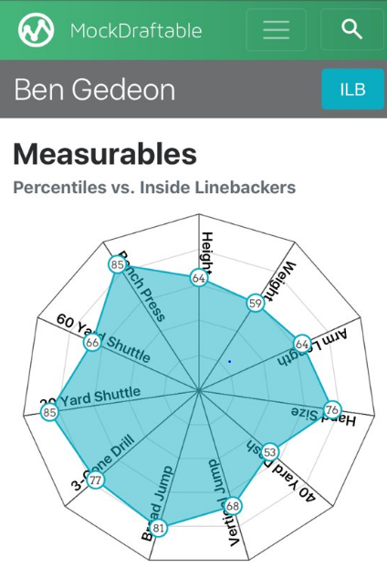This screenshot has height=588, width=387.
Task: Select the Hand Size 76 data point
Action: point(332,409)
